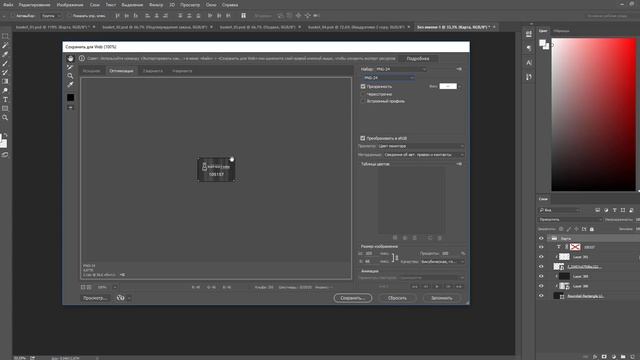Toggle the Interlaced checkbox
This screenshot has height=360, width=640.
coord(363,94)
